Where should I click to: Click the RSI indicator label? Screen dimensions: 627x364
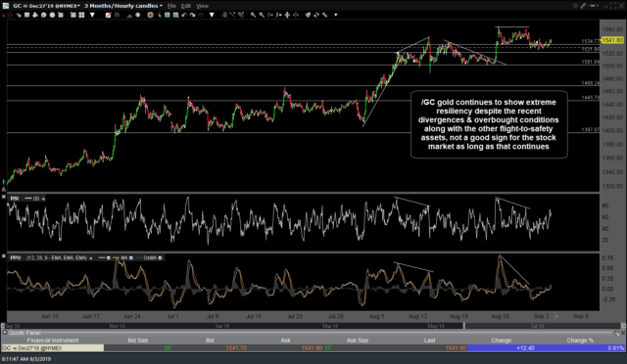15,199
